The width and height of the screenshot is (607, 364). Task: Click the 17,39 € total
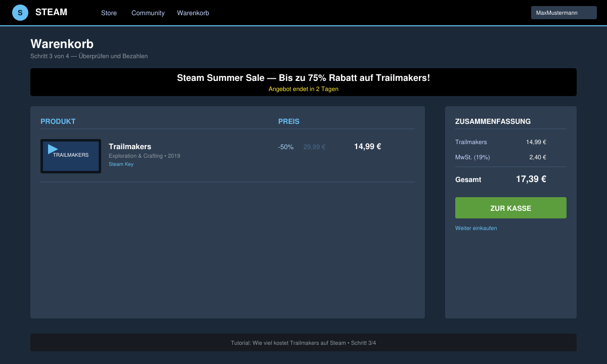(x=531, y=179)
